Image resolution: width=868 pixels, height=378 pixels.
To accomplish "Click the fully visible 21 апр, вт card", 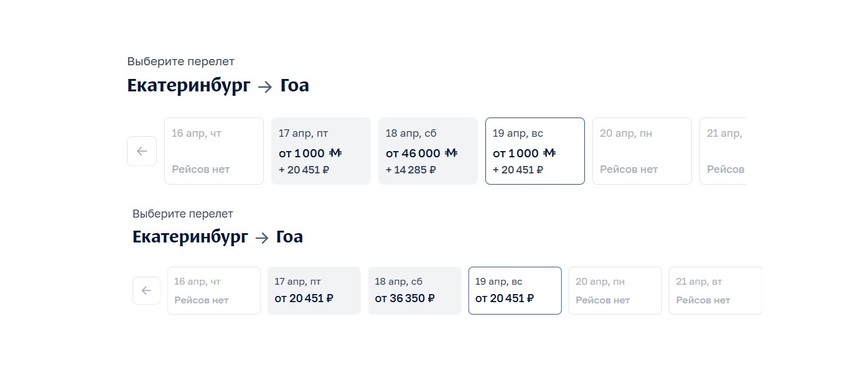I will pyautogui.click(x=714, y=290).
